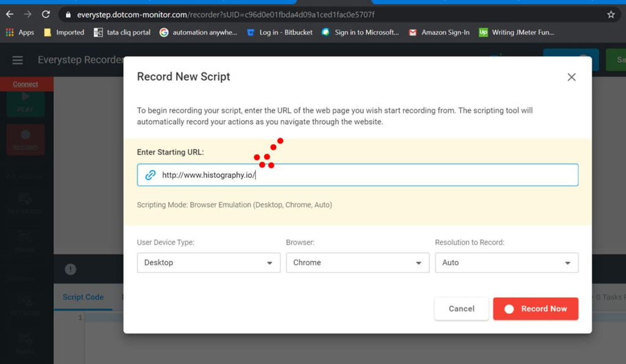The height and width of the screenshot is (364, 626).
Task: Click the browser address bar URL
Action: point(226,14)
